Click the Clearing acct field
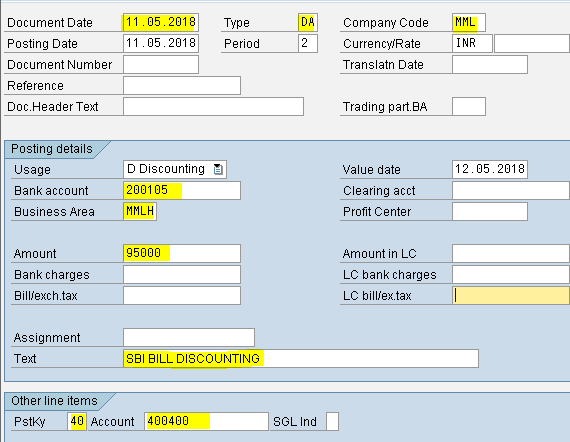This screenshot has width=570, height=442. tap(511, 190)
